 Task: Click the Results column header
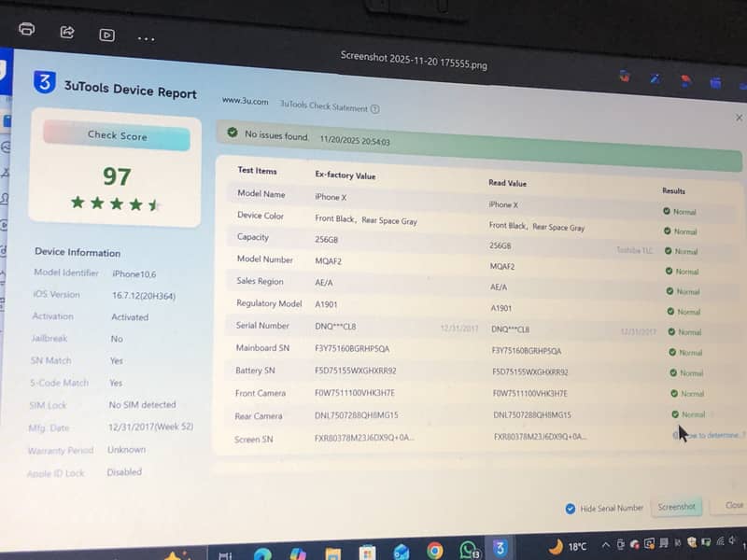(673, 191)
